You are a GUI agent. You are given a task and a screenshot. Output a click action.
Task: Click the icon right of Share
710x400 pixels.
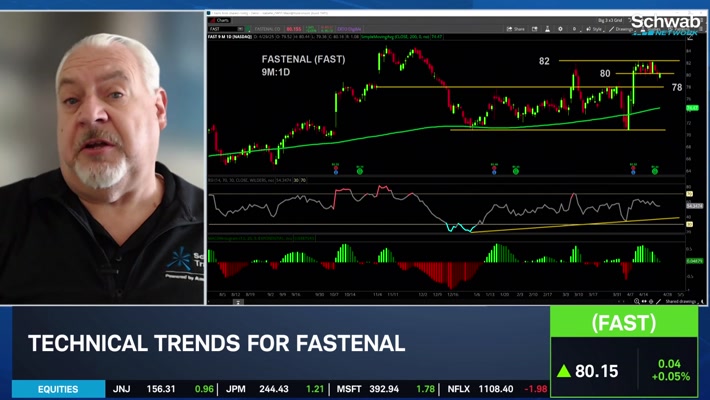[535, 29]
